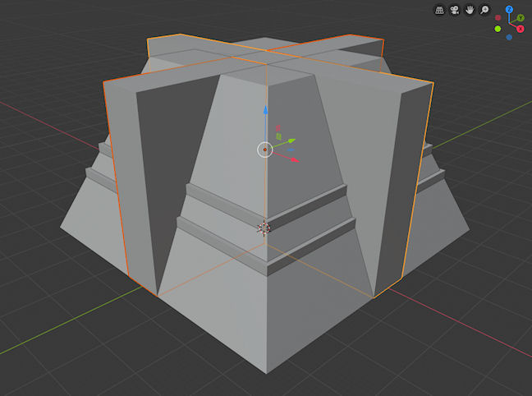This screenshot has width=532, height=396.
Task: Click the 3D cursor on the model
Action: coord(264,228)
